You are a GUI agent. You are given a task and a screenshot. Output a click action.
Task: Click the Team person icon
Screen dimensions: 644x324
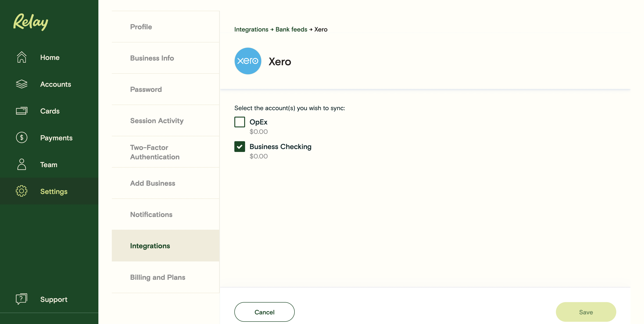pos(21,164)
